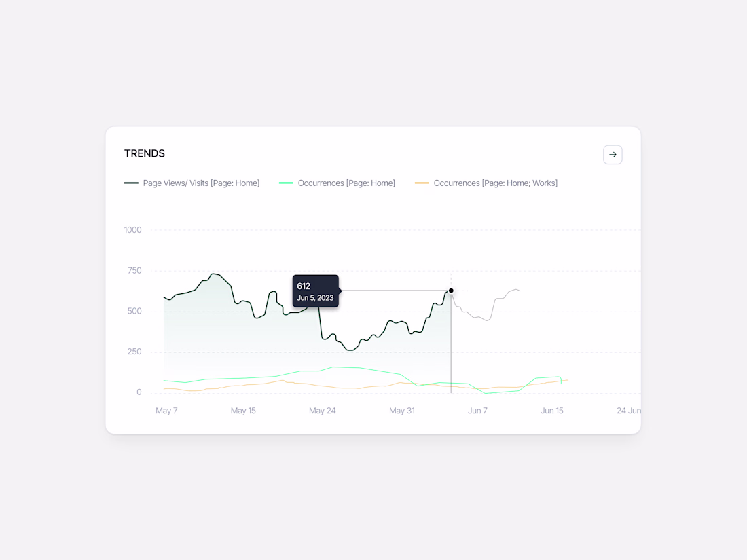Click the 750 y-axis label
This screenshot has width=747, height=560.
pyautogui.click(x=134, y=271)
